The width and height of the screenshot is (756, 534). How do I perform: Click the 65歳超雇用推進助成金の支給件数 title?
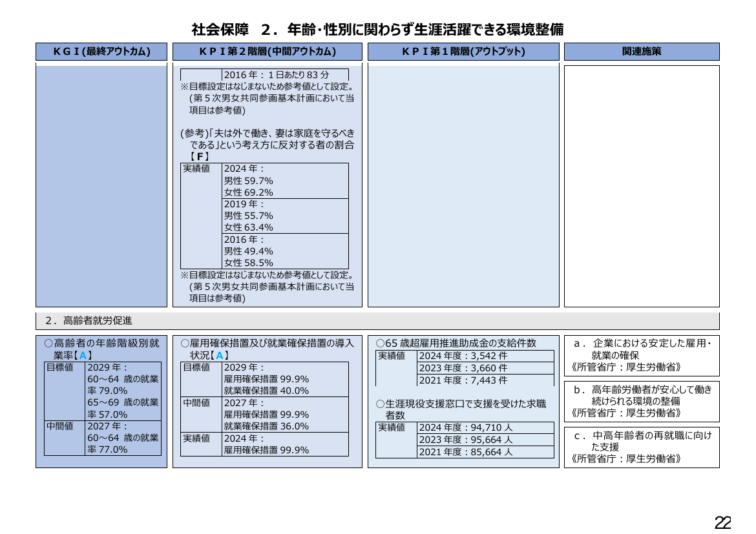(456, 343)
